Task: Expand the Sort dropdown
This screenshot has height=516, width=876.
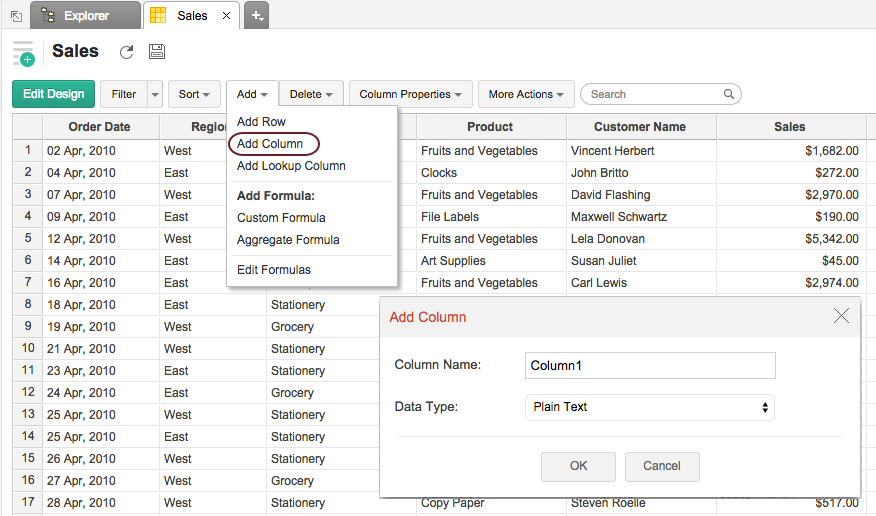Action: tap(194, 94)
